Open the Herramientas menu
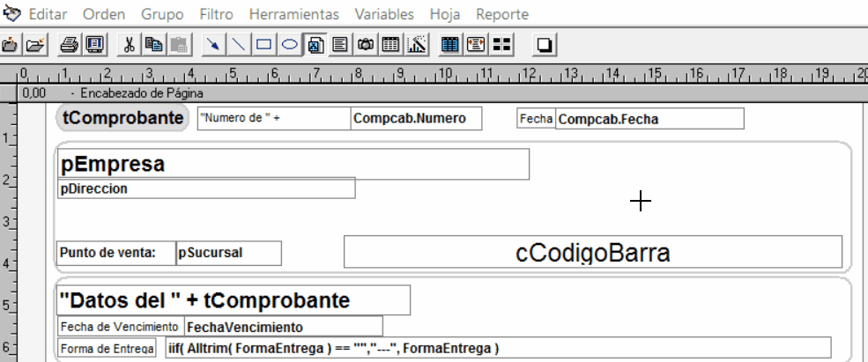The image size is (868, 362). [x=294, y=14]
